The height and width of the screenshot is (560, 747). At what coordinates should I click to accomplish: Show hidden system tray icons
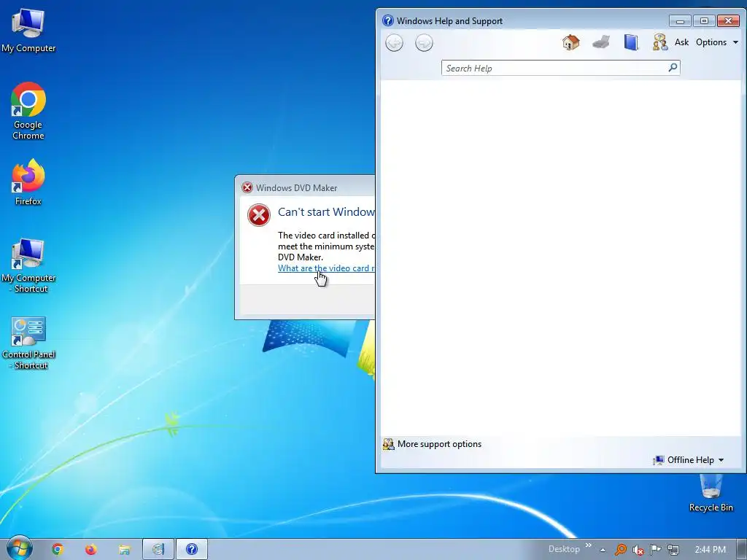pyautogui.click(x=603, y=550)
